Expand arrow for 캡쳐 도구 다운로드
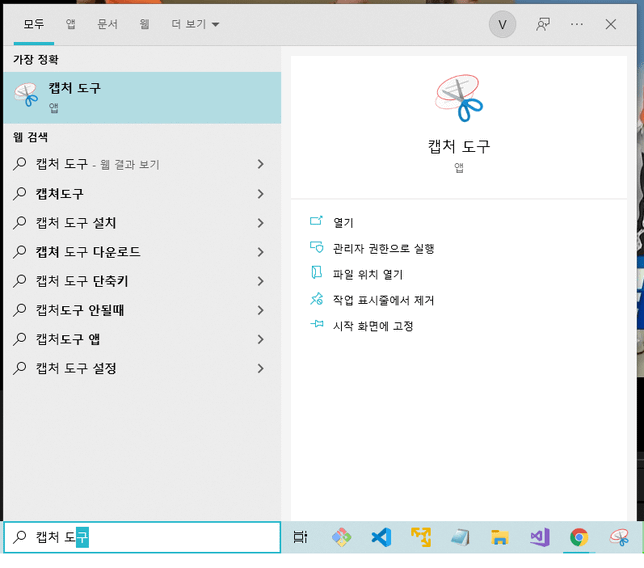Image resolution: width=644 pixels, height=568 pixels. click(260, 252)
